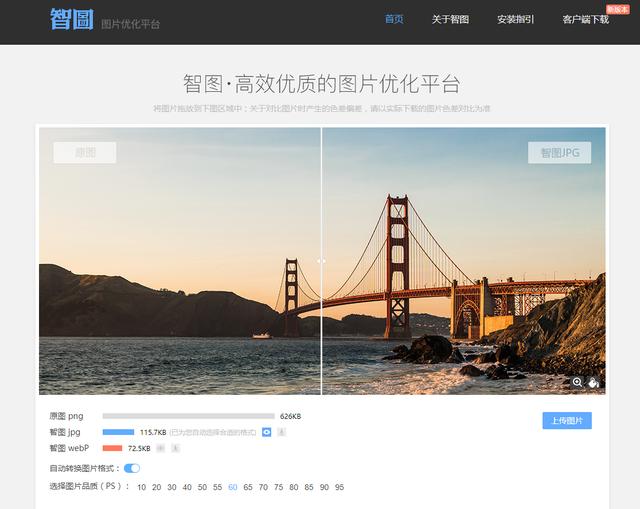
Task: Open the 首页 nav tab
Action: pyautogui.click(x=394, y=19)
